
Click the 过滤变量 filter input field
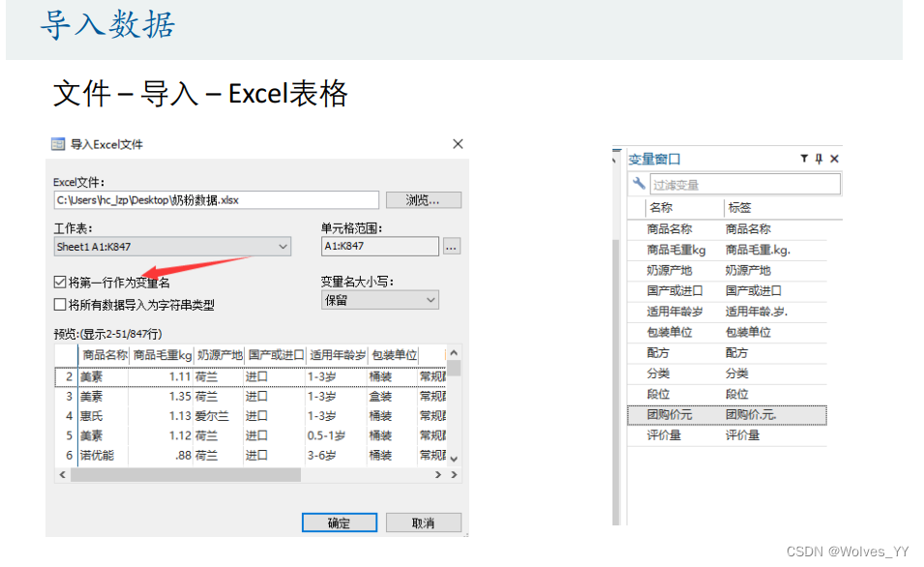click(x=743, y=184)
